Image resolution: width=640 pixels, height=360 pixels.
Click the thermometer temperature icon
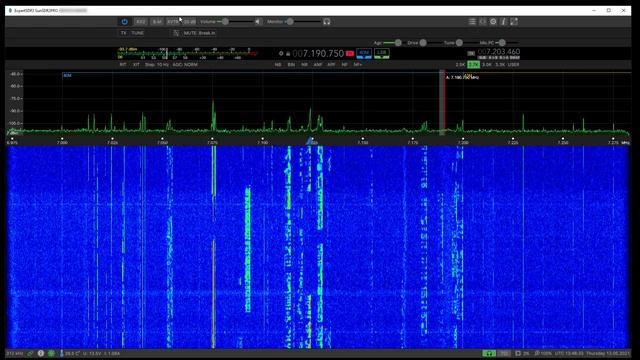click(x=62, y=353)
